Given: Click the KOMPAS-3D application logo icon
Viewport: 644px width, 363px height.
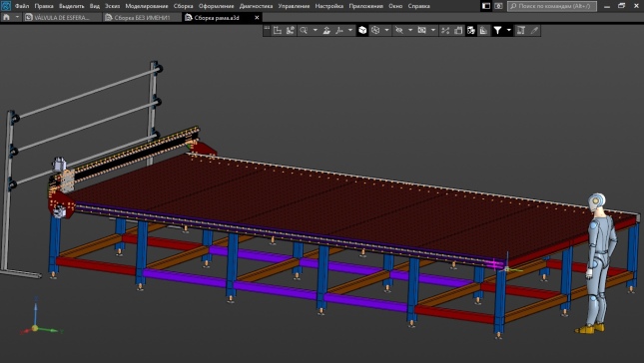Looking at the screenshot, I should pyautogui.click(x=6, y=6).
